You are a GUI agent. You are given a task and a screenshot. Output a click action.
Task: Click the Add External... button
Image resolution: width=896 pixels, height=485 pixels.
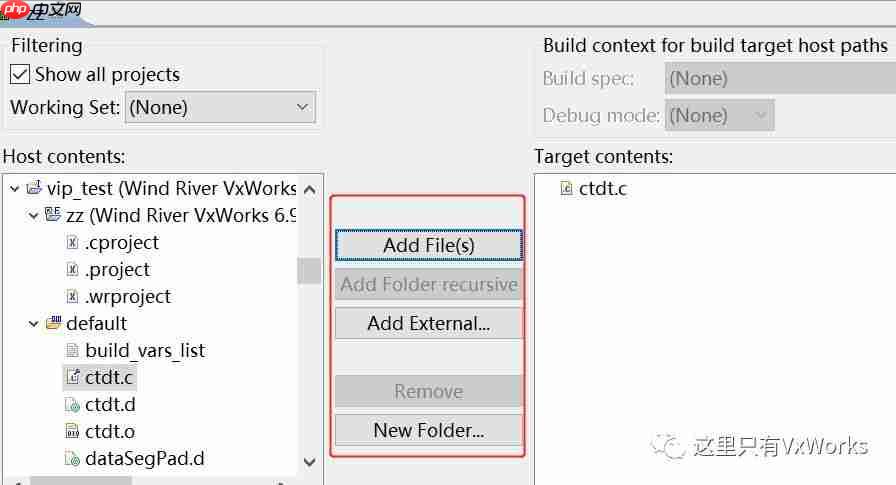coord(428,323)
